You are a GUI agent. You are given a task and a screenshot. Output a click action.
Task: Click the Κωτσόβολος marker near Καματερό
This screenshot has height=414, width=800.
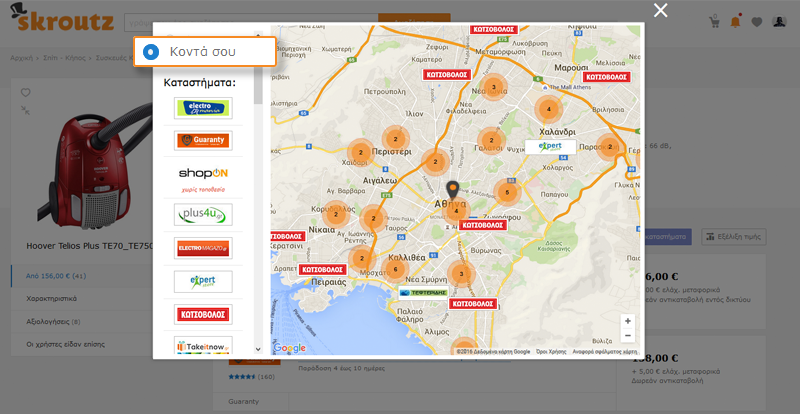(x=446, y=75)
